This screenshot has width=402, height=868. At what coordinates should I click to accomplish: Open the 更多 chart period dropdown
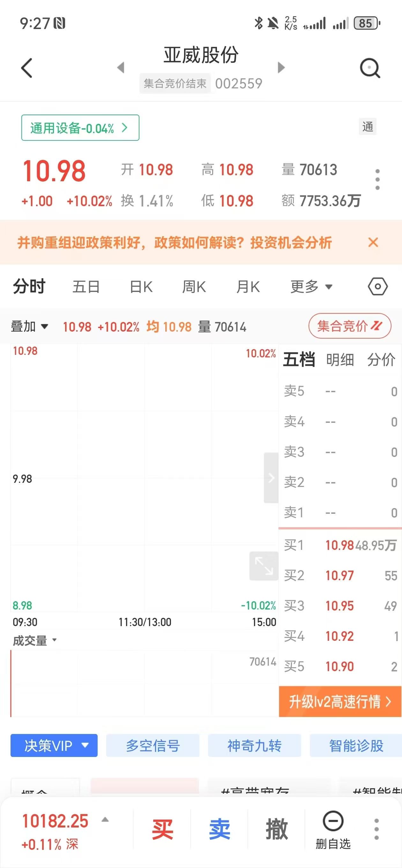[x=311, y=287]
